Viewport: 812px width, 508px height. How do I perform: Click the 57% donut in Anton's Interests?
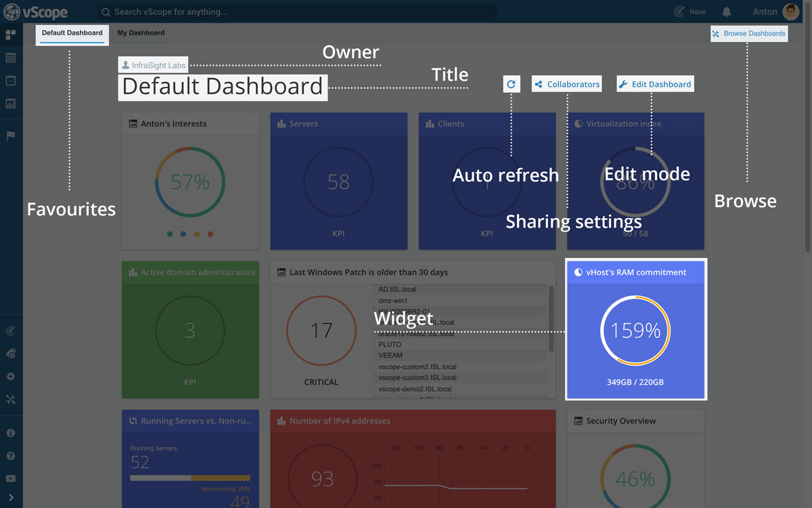pos(190,182)
